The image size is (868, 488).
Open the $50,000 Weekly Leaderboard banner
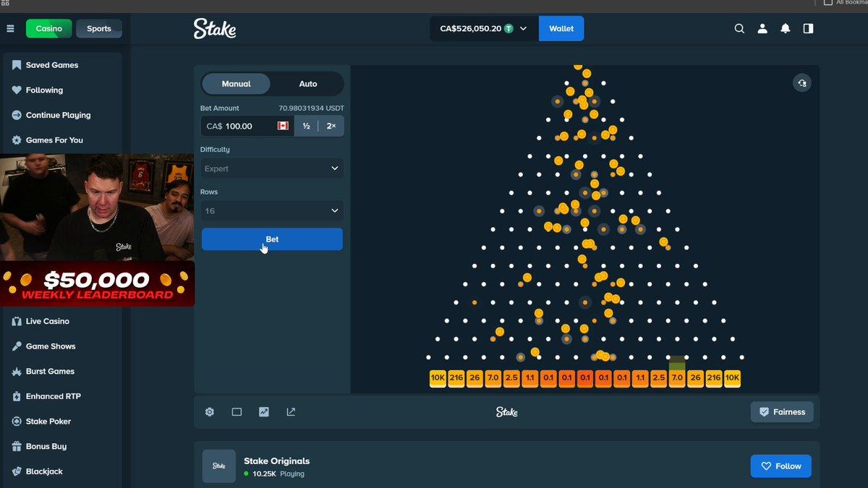coord(97,284)
